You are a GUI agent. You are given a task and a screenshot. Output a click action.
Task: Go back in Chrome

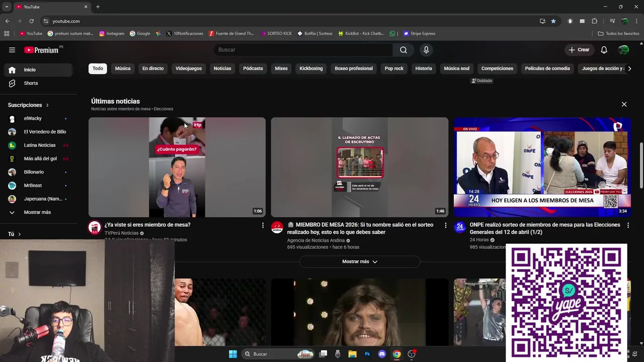pos(7,21)
